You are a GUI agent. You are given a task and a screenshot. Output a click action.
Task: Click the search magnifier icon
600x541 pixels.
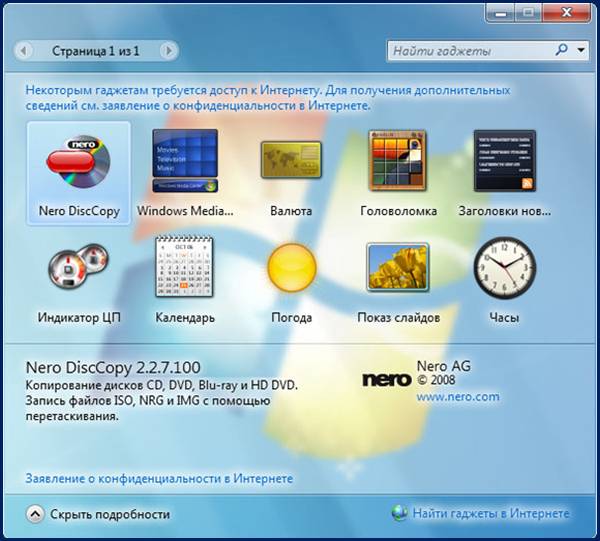click(x=561, y=50)
